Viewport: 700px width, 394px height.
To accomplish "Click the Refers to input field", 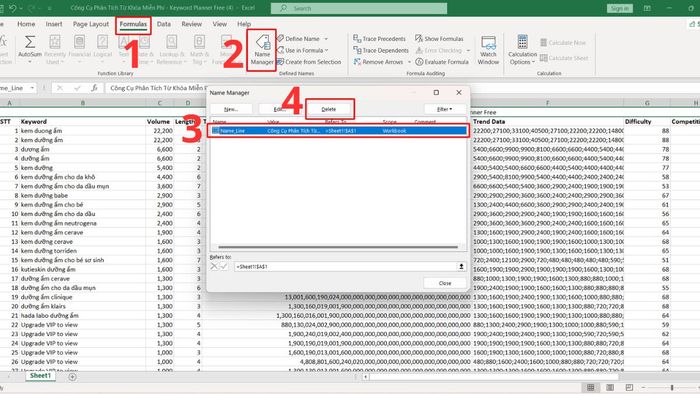I will point(346,266).
